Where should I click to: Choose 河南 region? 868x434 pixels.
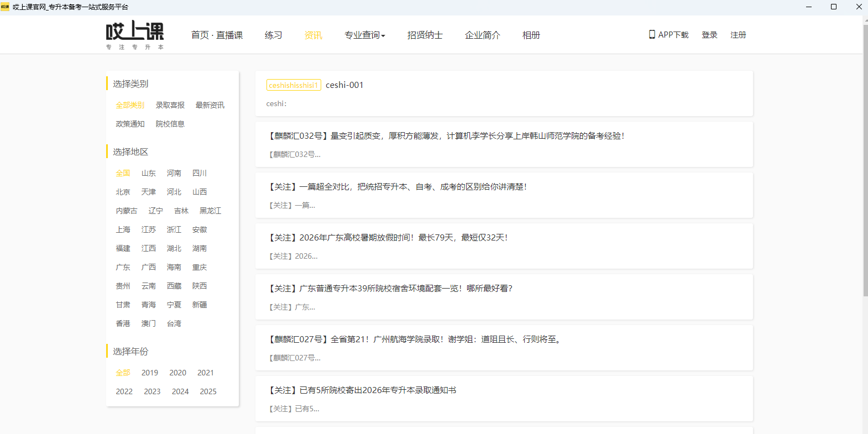(x=174, y=173)
